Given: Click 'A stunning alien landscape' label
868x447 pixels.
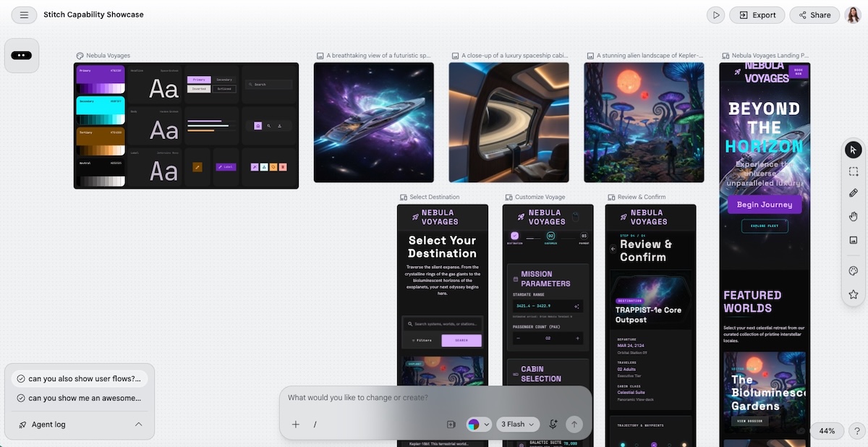Looking at the screenshot, I should [649, 56].
